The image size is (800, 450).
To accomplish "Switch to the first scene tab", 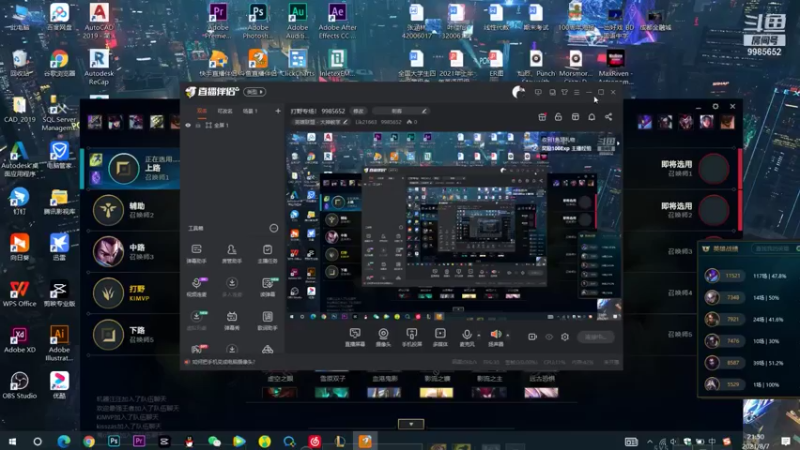I will 202,111.
